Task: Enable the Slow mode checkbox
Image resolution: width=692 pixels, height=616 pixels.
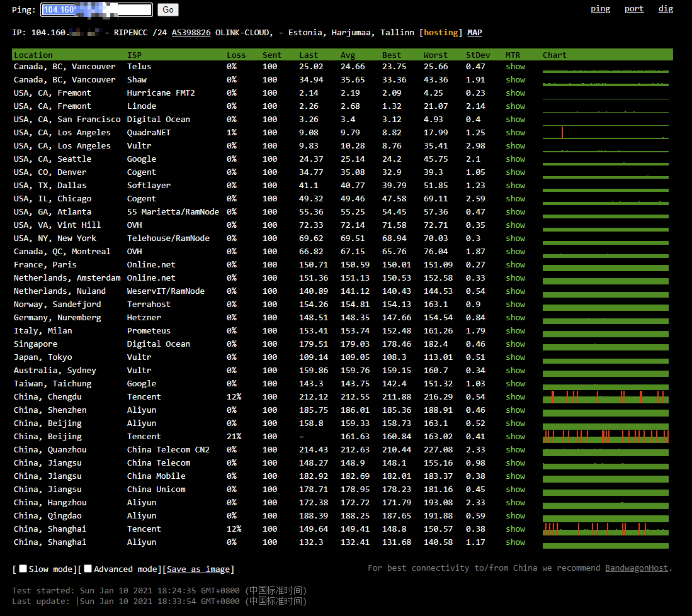Action: pyautogui.click(x=23, y=569)
